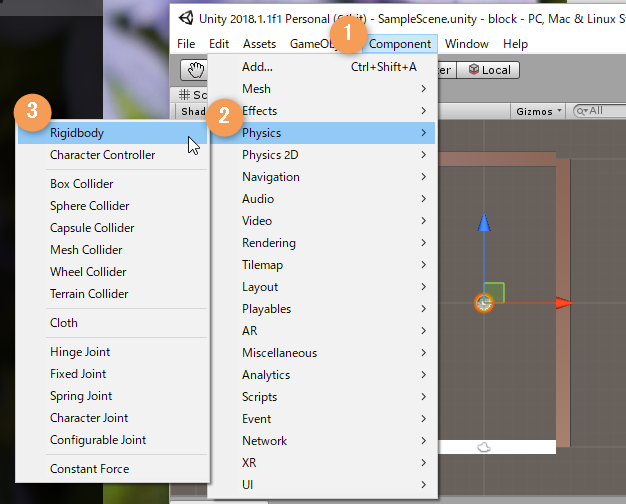
Task: Switch to the Scene tab
Action: [x=193, y=95]
